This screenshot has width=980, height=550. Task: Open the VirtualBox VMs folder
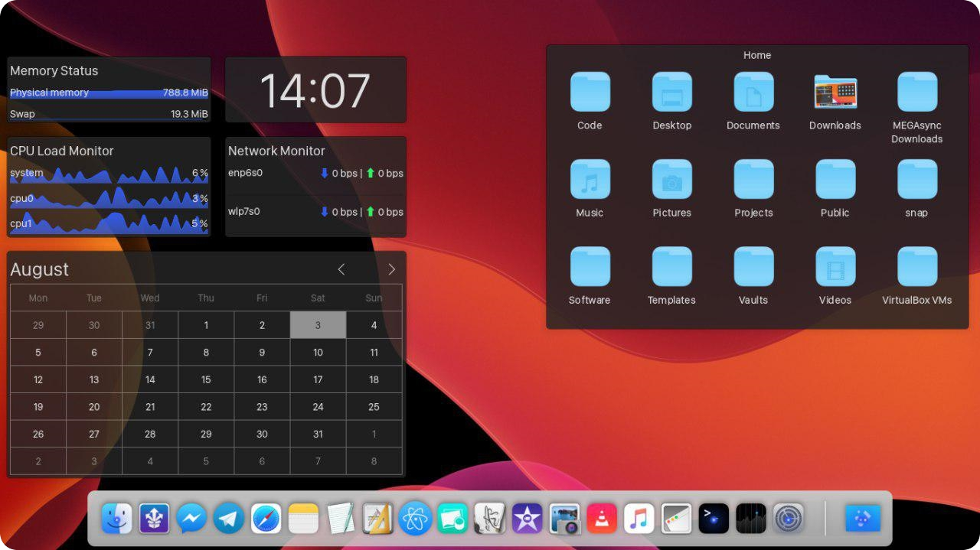(917, 275)
